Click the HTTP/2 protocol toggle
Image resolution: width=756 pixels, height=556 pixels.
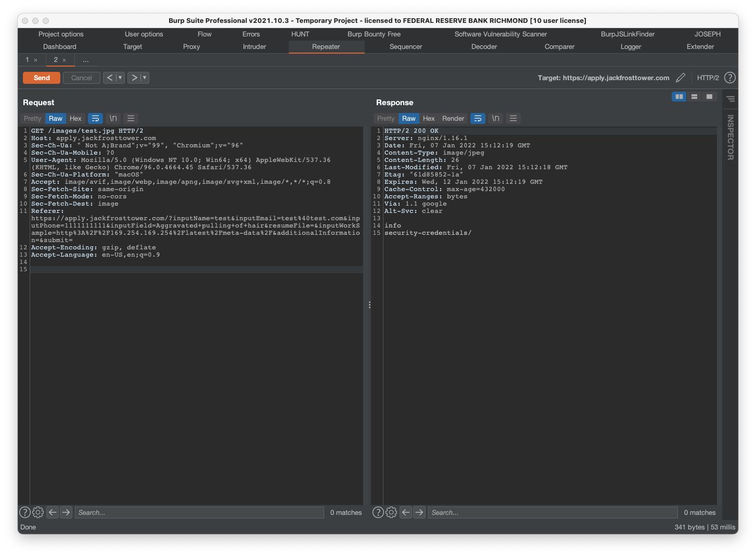(708, 78)
